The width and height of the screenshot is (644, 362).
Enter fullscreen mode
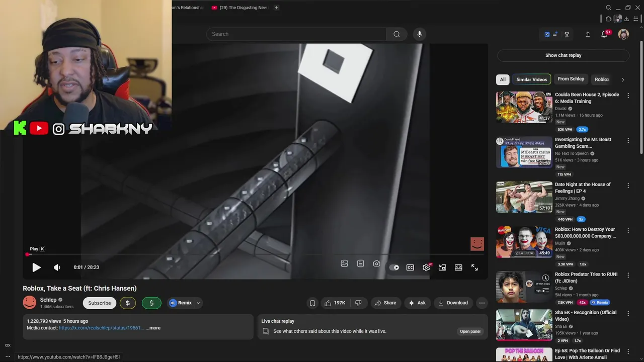[x=475, y=267]
